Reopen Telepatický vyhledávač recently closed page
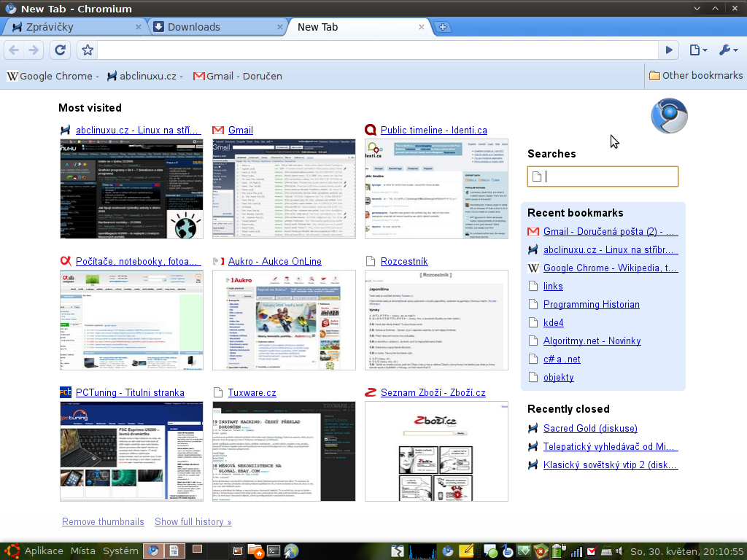 tap(609, 447)
